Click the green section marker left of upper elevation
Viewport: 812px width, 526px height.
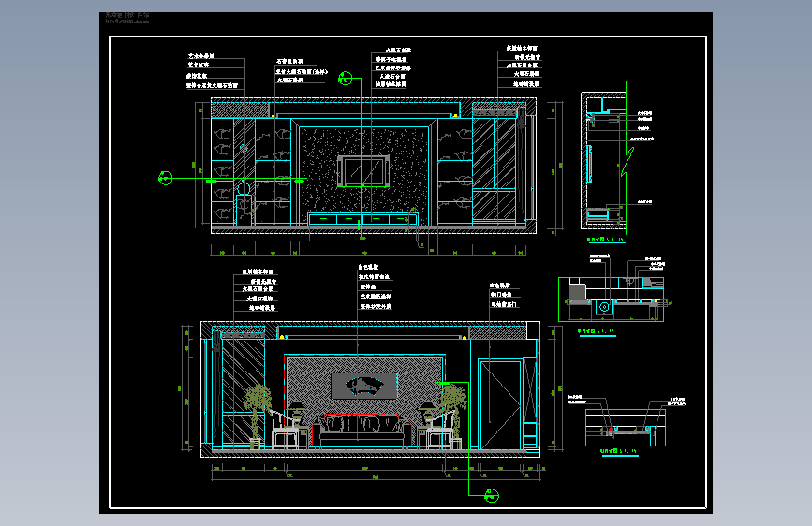tap(165, 178)
